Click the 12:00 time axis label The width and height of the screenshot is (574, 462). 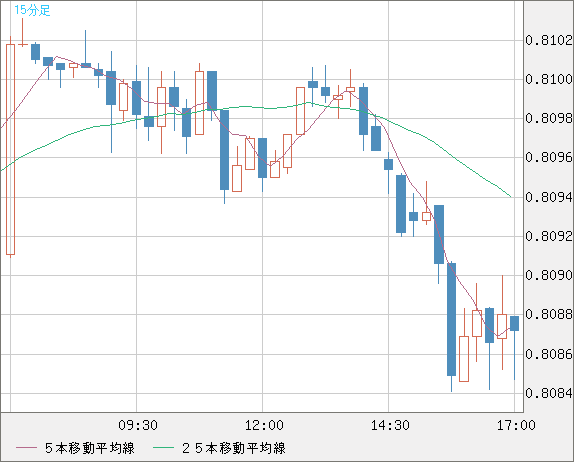[264, 425]
